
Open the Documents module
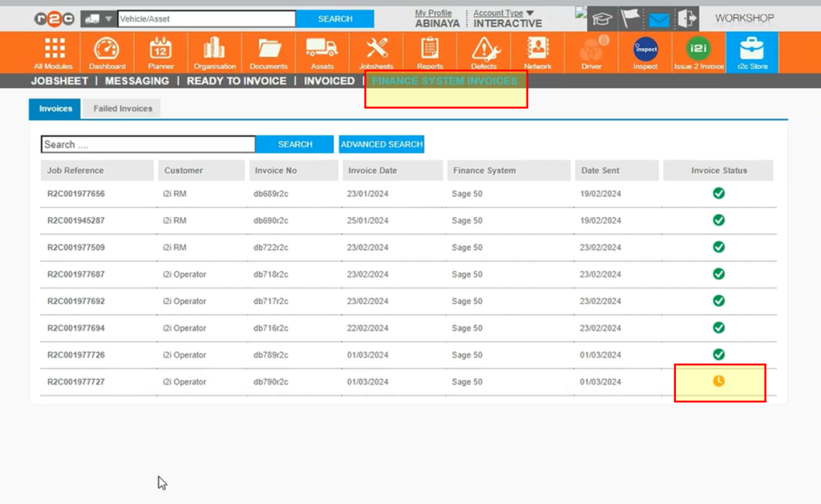click(268, 50)
